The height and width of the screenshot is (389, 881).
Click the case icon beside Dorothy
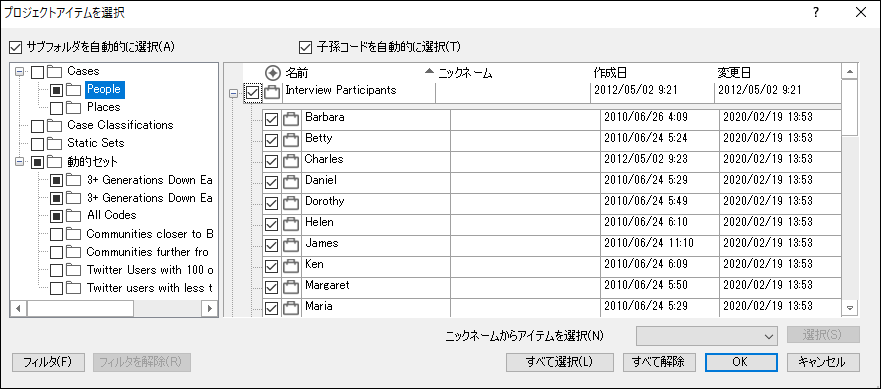pyautogui.click(x=290, y=203)
